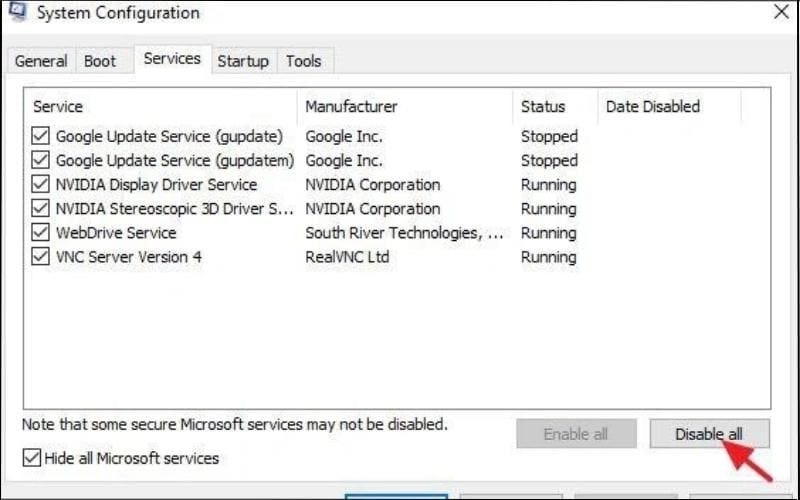
Task: Click the Disable all button
Action: pos(709,434)
